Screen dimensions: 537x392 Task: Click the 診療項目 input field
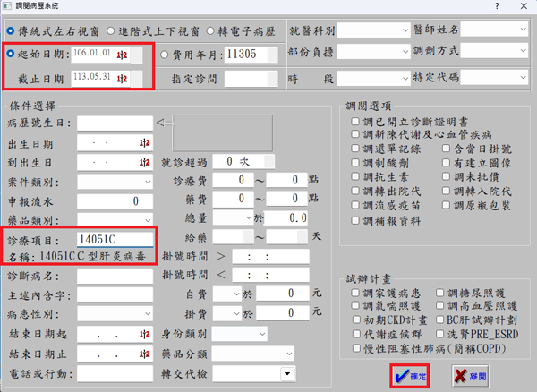point(116,240)
